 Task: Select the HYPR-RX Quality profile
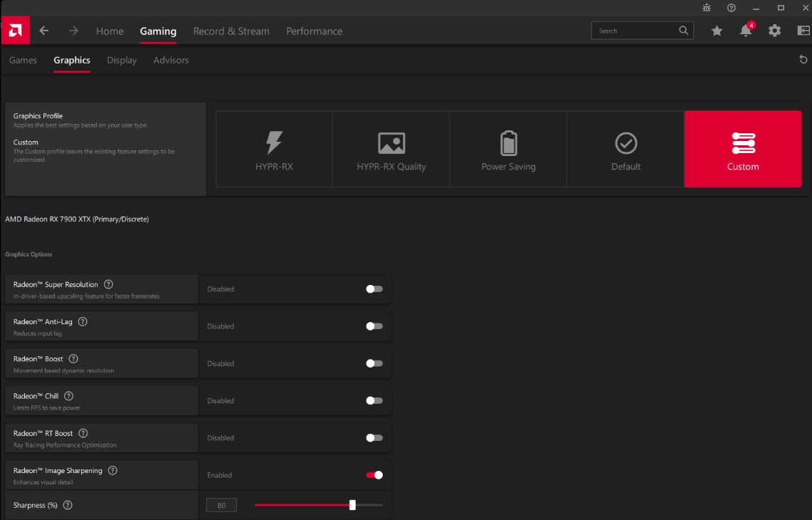pos(391,149)
